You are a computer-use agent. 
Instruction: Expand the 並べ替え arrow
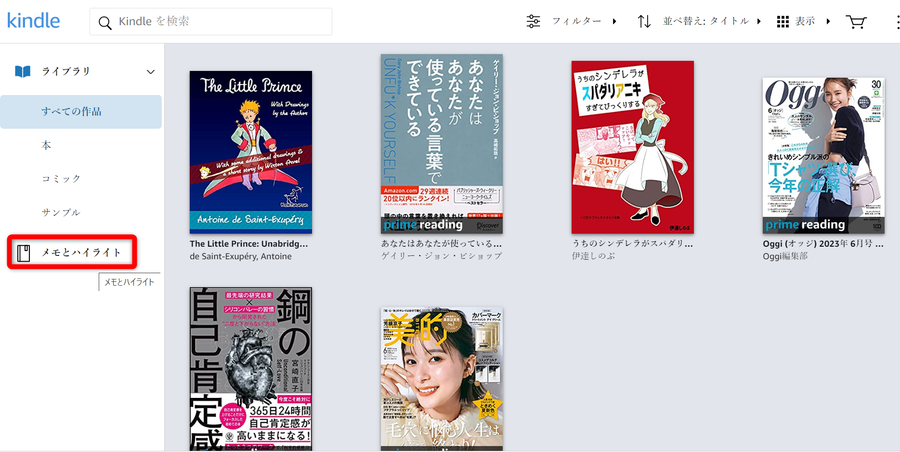pos(759,22)
